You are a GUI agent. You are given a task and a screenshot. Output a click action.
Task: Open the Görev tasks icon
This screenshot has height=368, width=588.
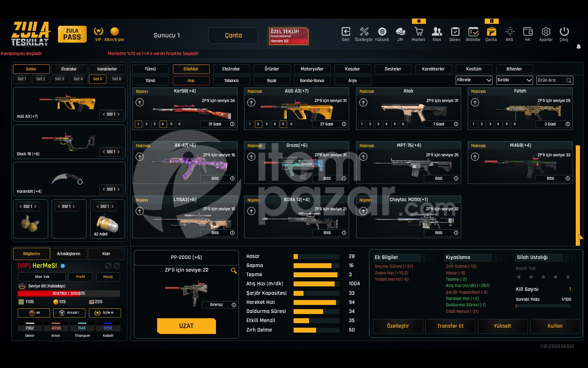pyautogui.click(x=455, y=32)
